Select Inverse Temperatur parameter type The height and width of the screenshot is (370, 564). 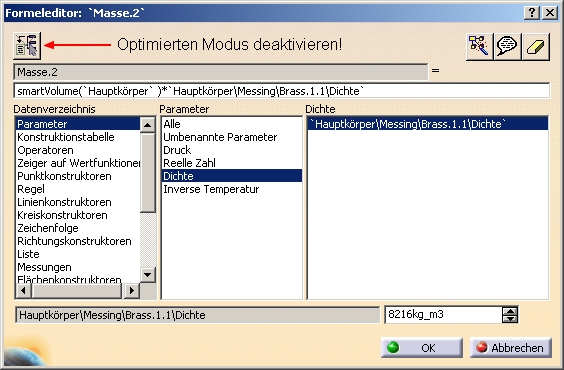click(x=232, y=189)
